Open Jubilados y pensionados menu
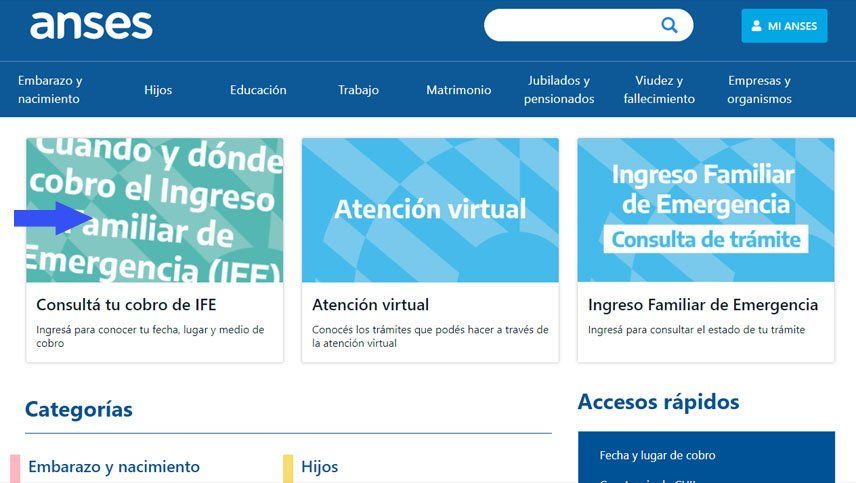The image size is (856, 483). pyautogui.click(x=561, y=90)
